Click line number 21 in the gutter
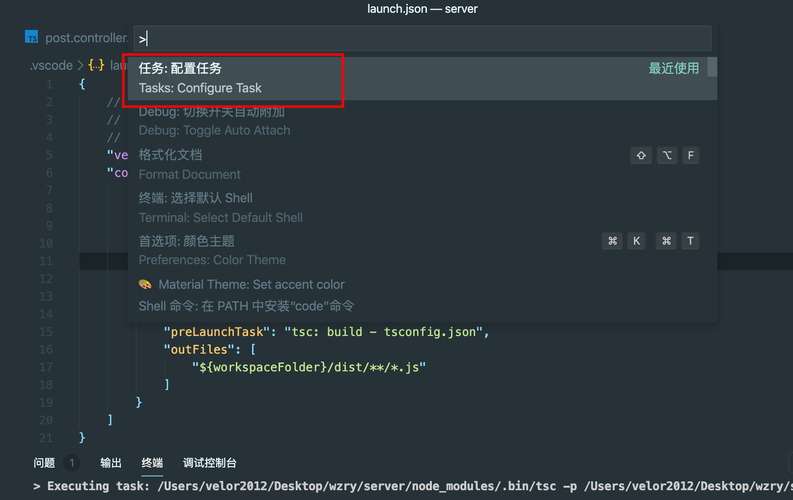The width and height of the screenshot is (793, 500). pos(46,438)
